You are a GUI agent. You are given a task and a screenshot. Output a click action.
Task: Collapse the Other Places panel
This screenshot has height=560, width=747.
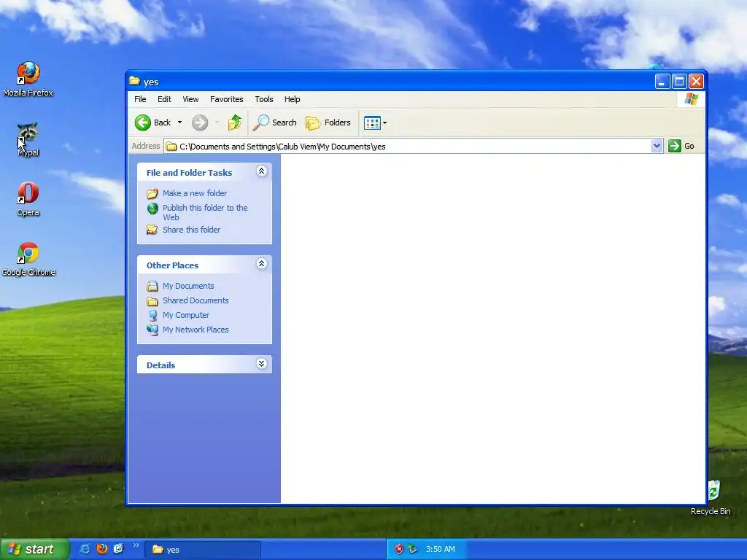pos(262,264)
